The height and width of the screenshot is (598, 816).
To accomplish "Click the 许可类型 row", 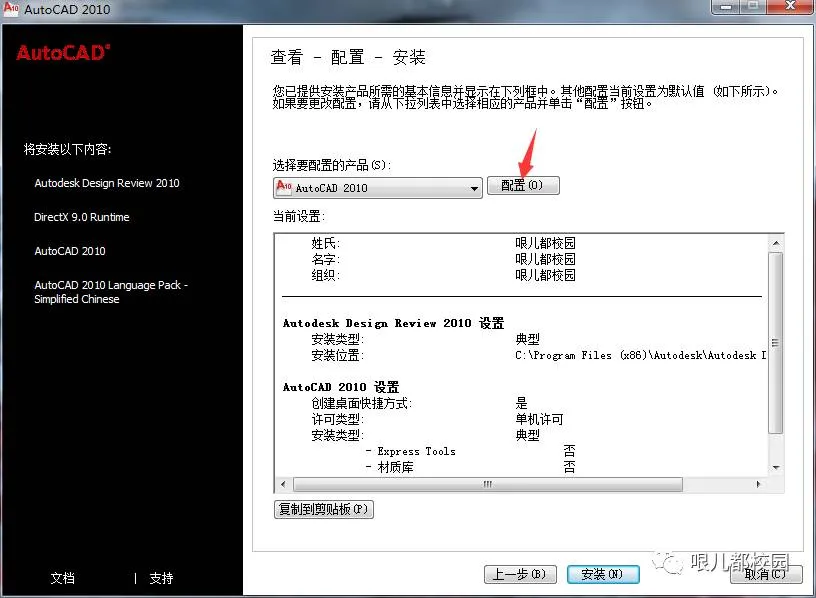I will coord(437,419).
